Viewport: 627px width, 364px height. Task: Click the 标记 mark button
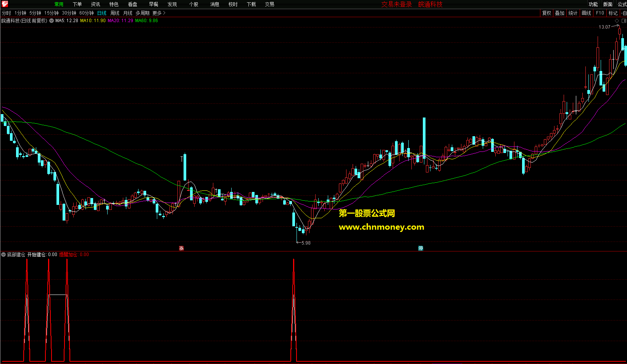click(613, 13)
